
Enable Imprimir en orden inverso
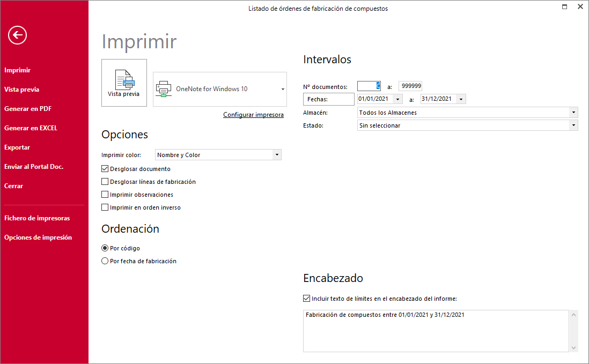(105, 207)
